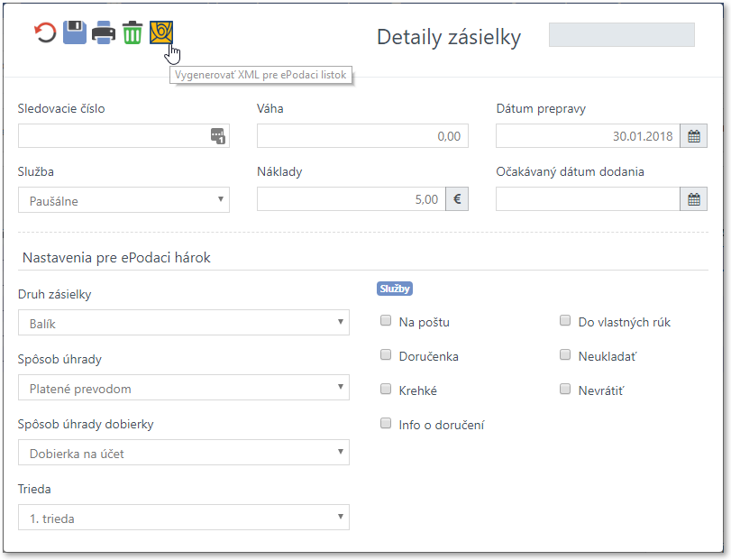Click the printer icon

tap(104, 32)
